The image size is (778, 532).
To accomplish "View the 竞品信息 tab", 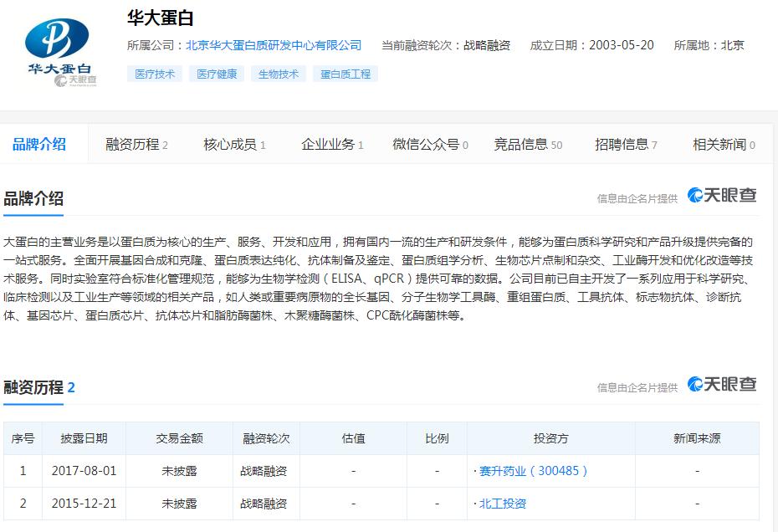I will pos(527,145).
